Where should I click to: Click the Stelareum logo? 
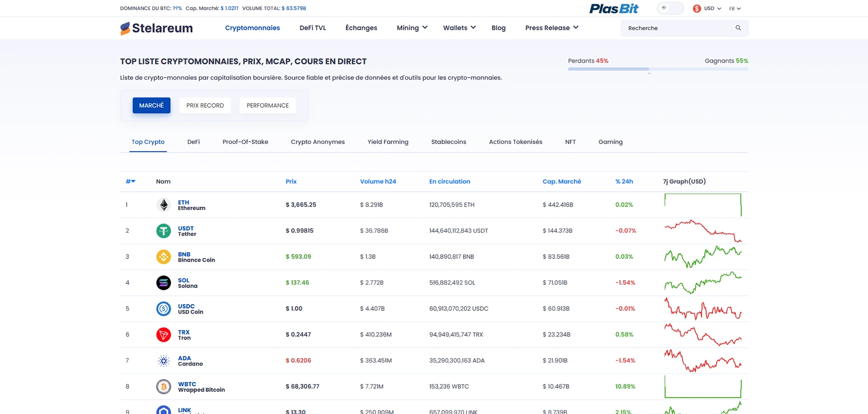pyautogui.click(x=157, y=28)
